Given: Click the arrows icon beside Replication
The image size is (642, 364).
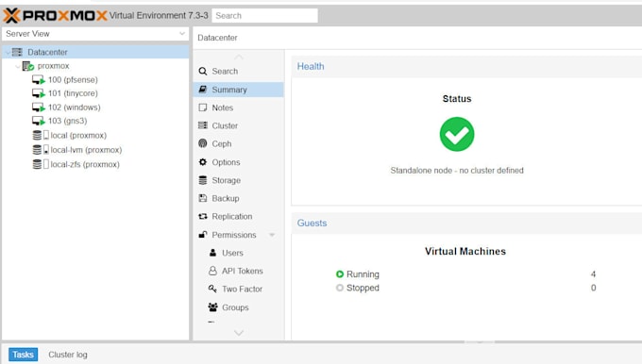Looking at the screenshot, I should [203, 216].
